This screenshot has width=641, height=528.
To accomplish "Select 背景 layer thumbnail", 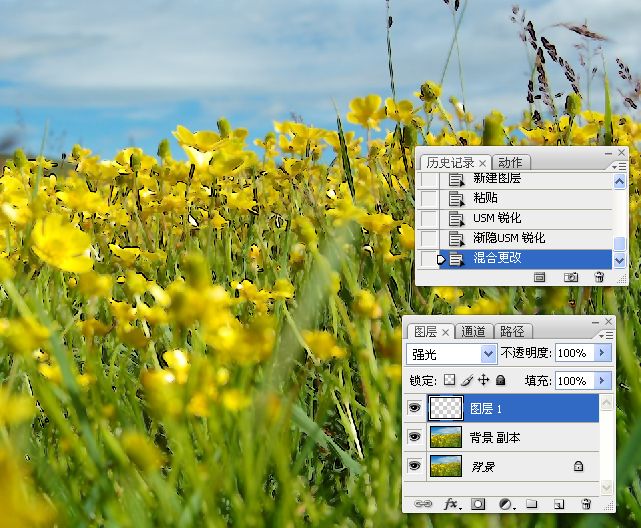I will point(446,466).
